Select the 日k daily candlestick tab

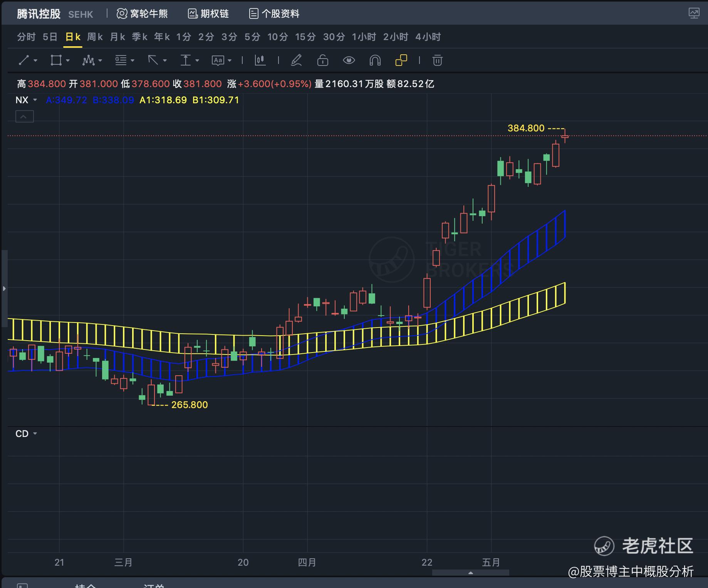[x=73, y=37]
